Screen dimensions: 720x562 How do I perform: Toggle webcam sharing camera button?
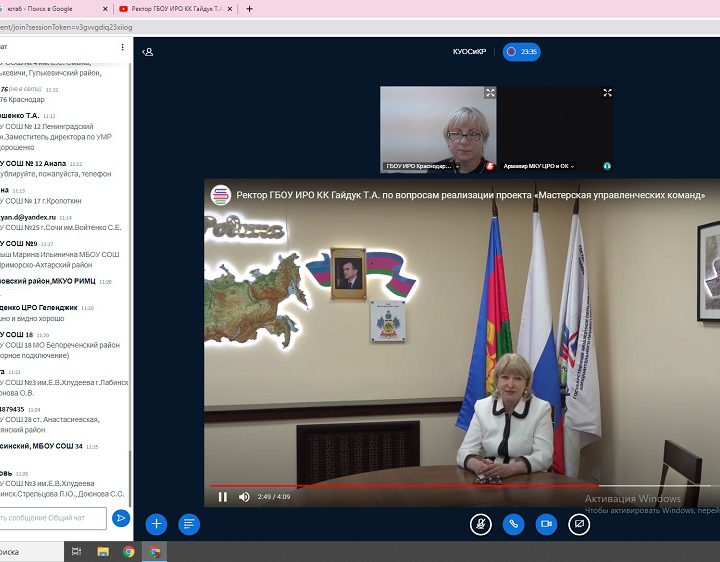546,523
